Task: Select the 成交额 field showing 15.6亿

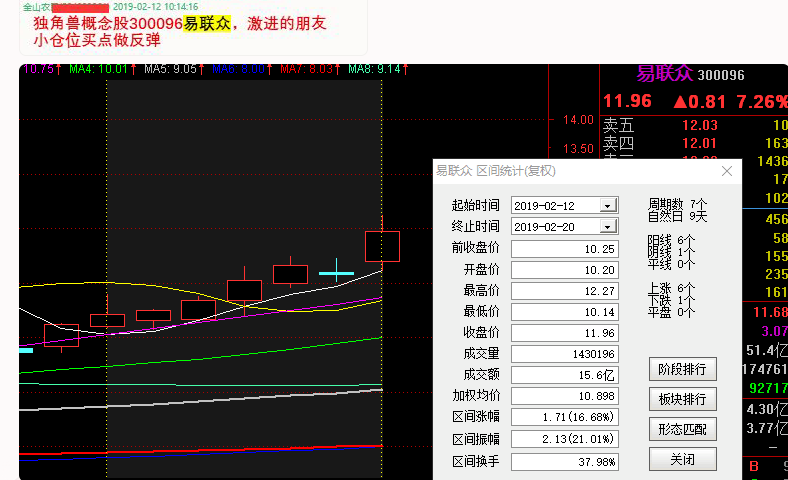Action: (565, 375)
